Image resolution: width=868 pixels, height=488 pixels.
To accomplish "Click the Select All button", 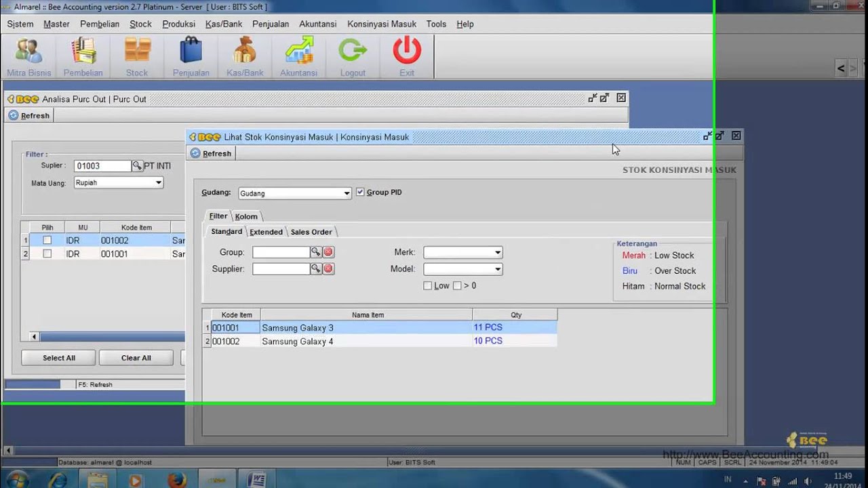I will coord(59,358).
